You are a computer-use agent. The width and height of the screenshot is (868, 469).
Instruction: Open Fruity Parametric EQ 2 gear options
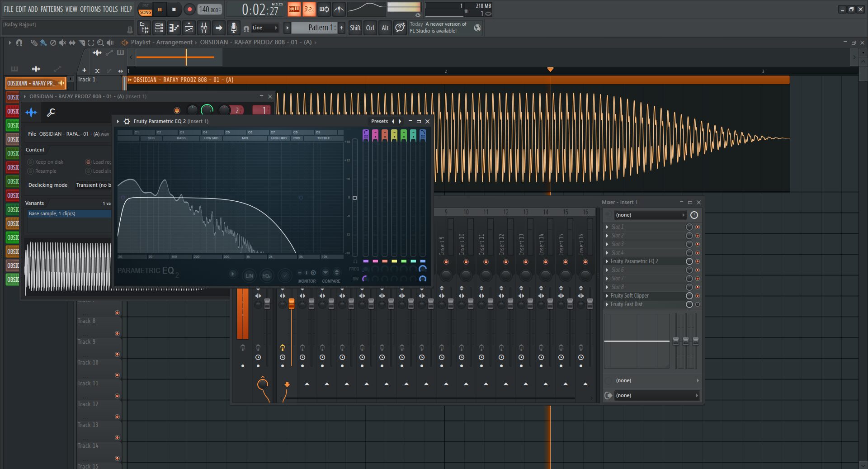click(x=127, y=121)
